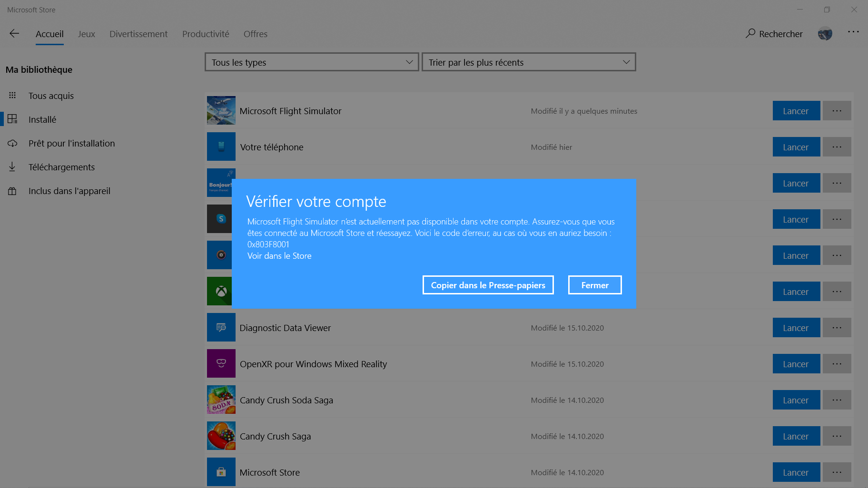Image resolution: width=868 pixels, height=488 pixels.
Task: Launch Candy Crush Soda Saga
Action: [x=796, y=400]
